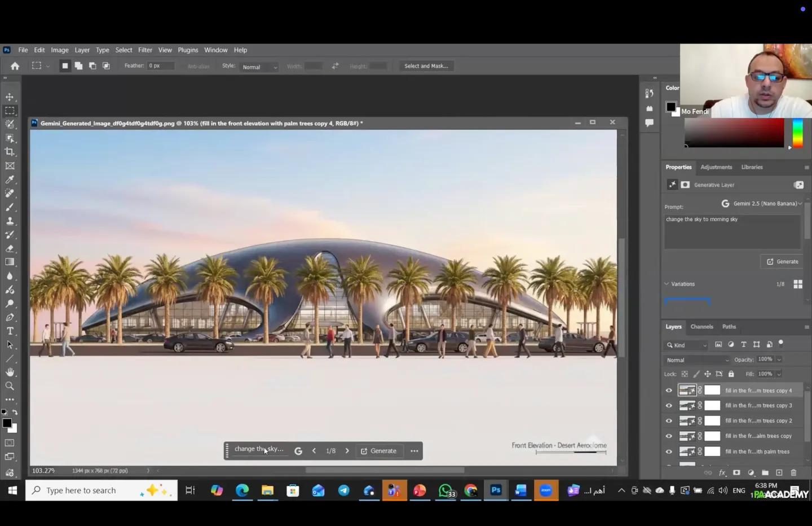Select the Zoom tool
The height and width of the screenshot is (526, 812).
pos(10,386)
